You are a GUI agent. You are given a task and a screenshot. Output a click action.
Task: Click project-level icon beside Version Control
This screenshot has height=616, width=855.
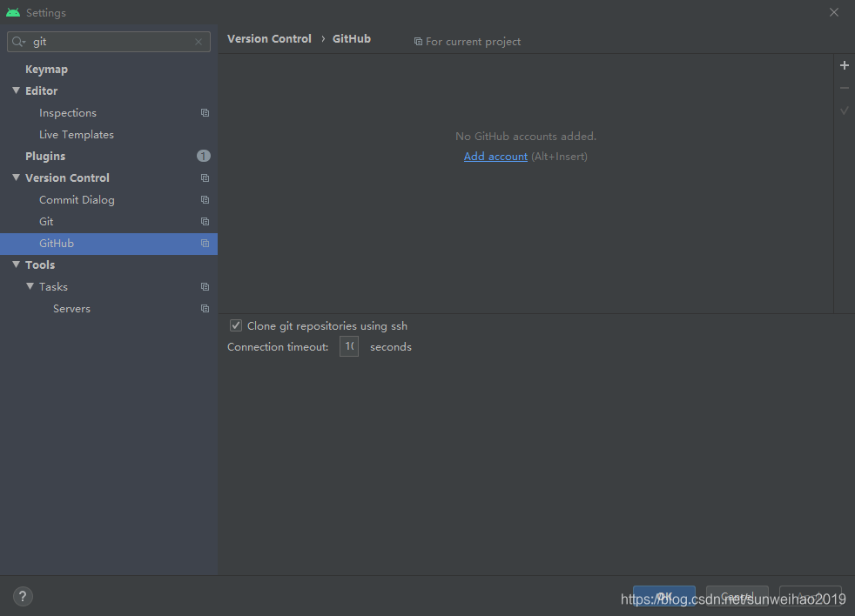click(205, 177)
